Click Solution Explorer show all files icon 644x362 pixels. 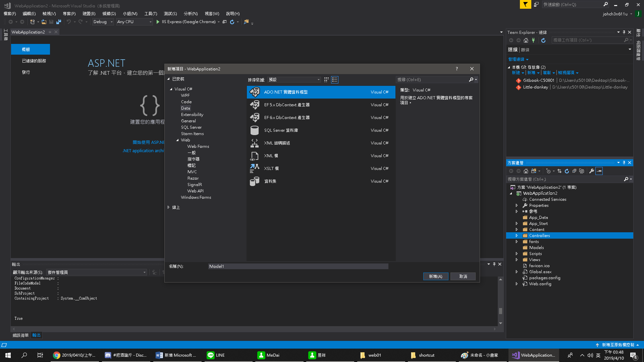(582, 171)
